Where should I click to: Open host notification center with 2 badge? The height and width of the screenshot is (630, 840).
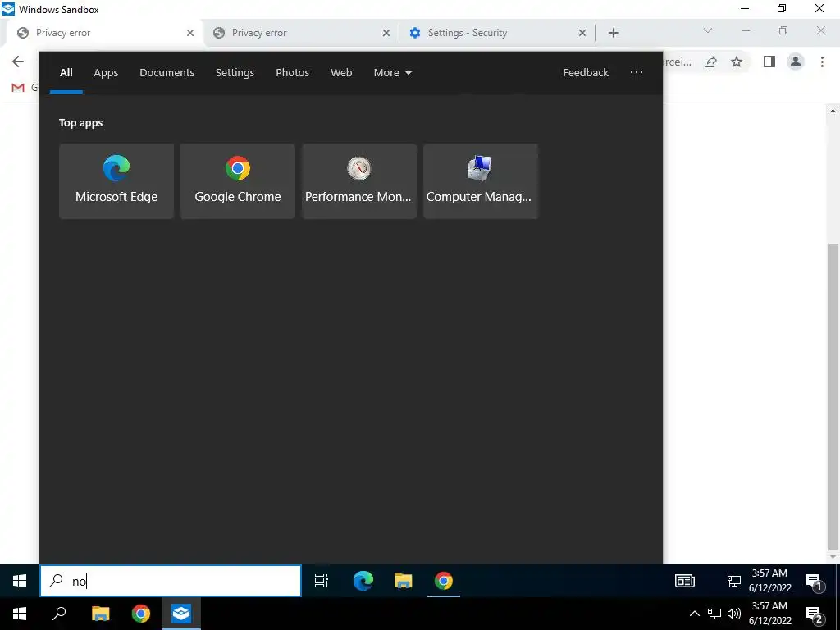[815, 614]
